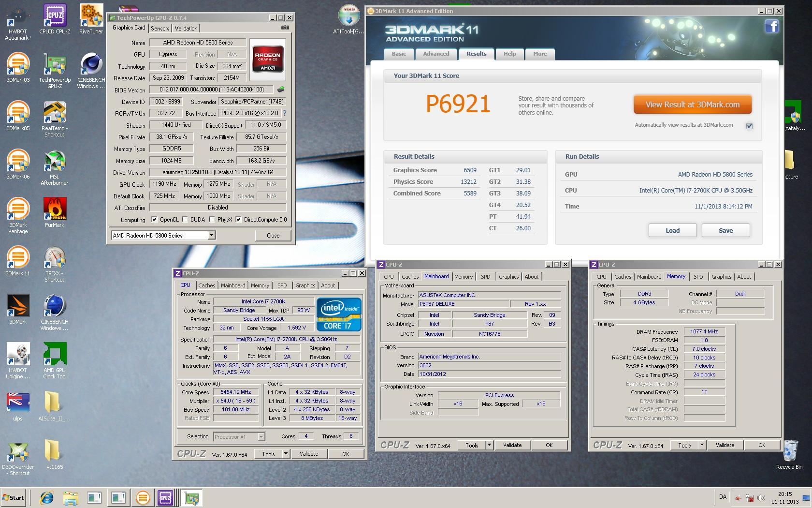Image resolution: width=812 pixels, height=508 pixels.
Task: Open 3DMark 11 desktop shortcut
Action: pos(18,261)
